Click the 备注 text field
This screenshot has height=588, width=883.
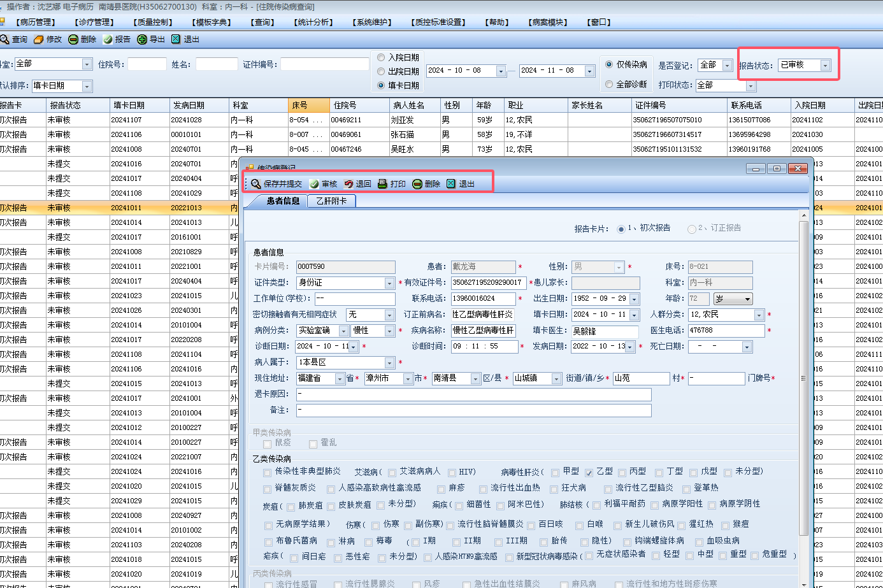474,410
